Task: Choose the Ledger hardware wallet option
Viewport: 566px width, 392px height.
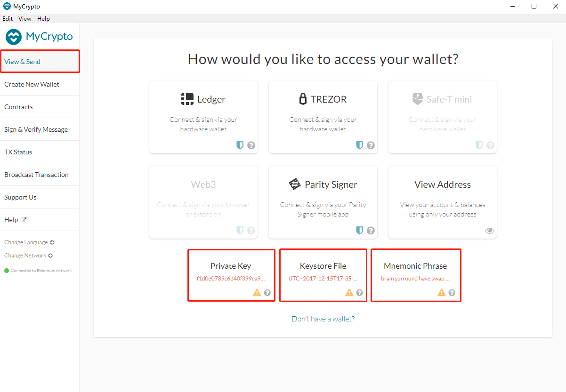Action: click(203, 116)
